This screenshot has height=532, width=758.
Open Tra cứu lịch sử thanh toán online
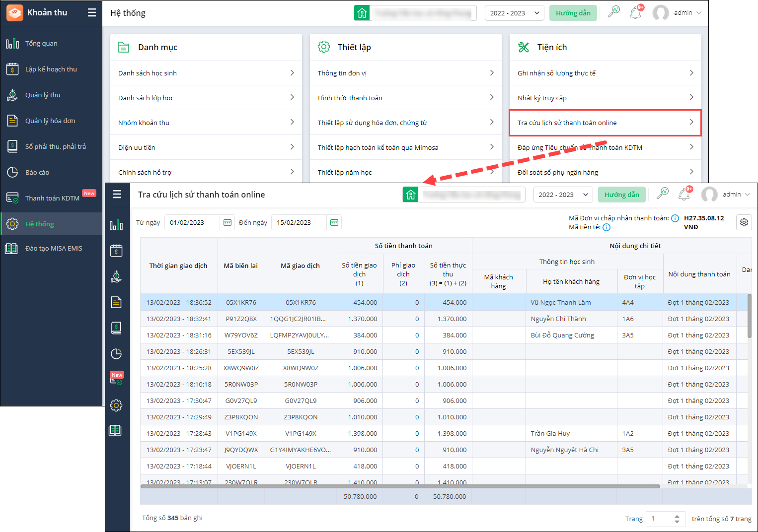pyautogui.click(x=605, y=123)
